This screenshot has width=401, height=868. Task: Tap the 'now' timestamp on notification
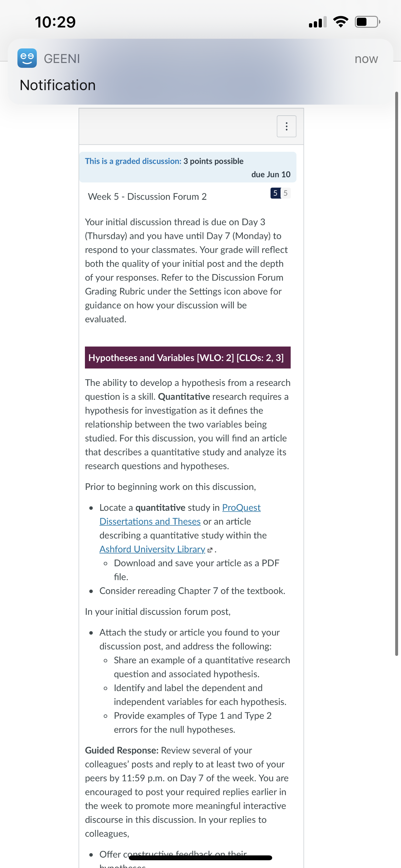pyautogui.click(x=366, y=59)
